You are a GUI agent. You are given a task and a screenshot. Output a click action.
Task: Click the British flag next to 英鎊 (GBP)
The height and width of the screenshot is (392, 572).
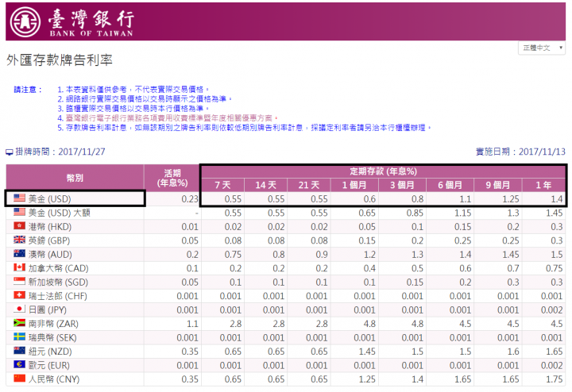pyautogui.click(x=19, y=240)
